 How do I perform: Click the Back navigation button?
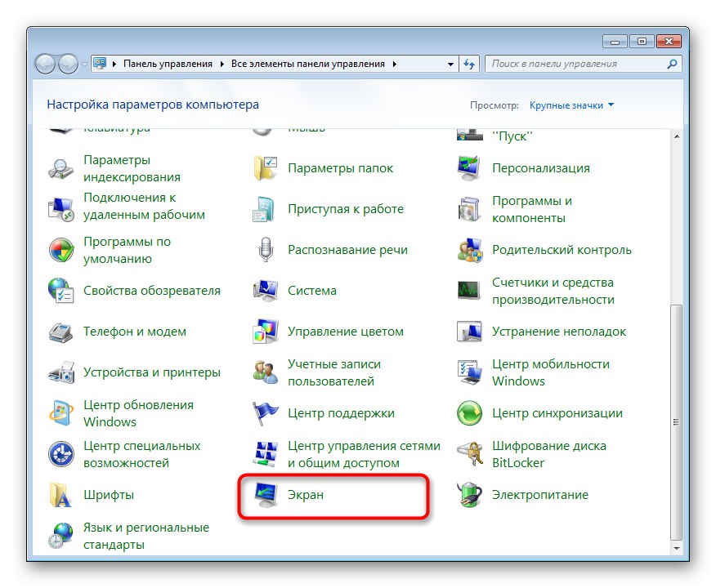pyautogui.click(x=45, y=64)
